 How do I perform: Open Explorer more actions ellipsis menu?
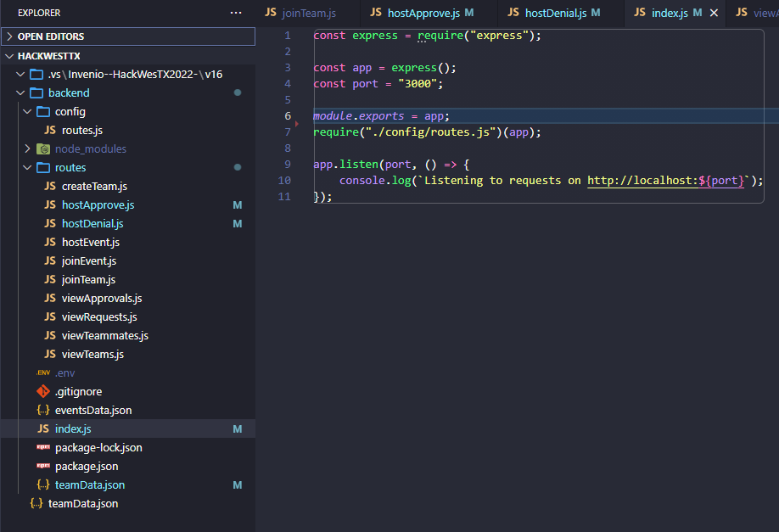pyautogui.click(x=236, y=13)
